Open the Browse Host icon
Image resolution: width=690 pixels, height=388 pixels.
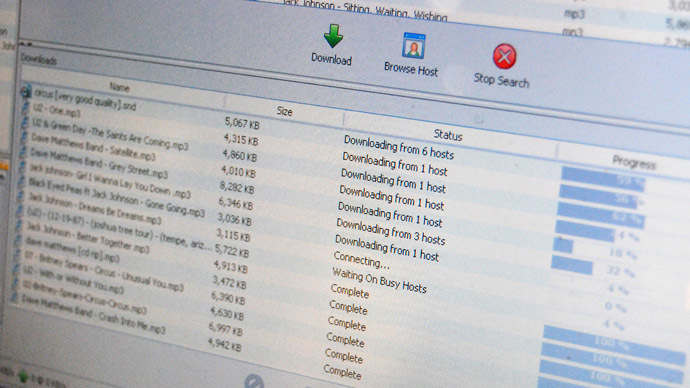(x=414, y=46)
